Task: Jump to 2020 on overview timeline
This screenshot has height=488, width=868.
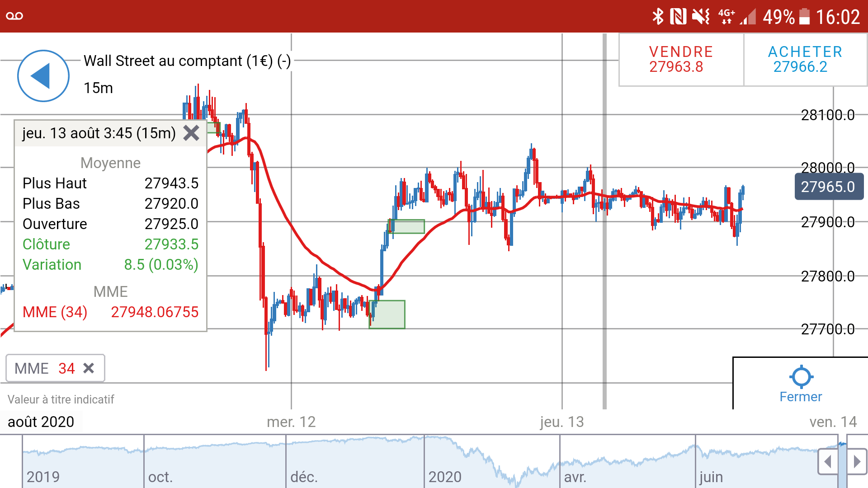Action: coord(445,476)
